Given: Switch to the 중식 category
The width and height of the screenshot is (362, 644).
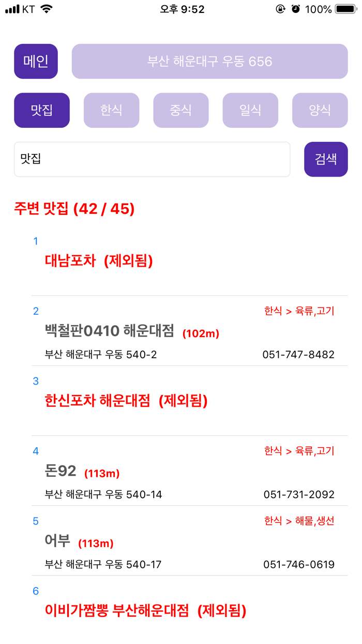Looking at the screenshot, I should tap(180, 110).
